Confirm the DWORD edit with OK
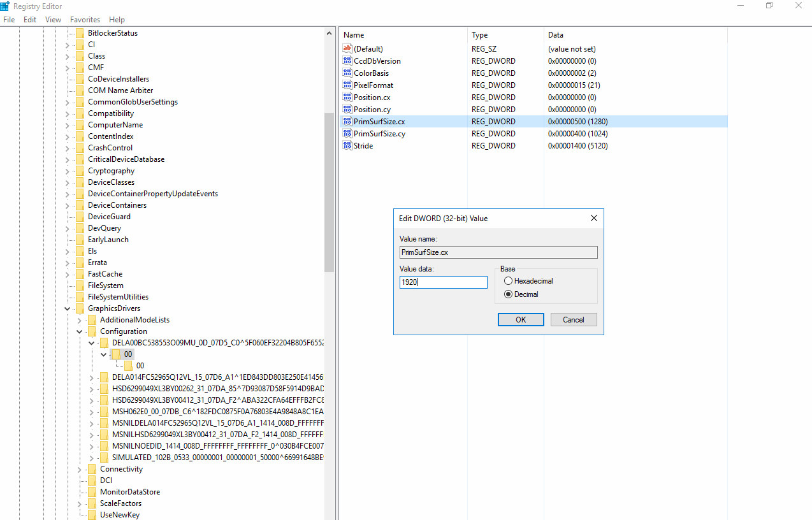 click(521, 320)
